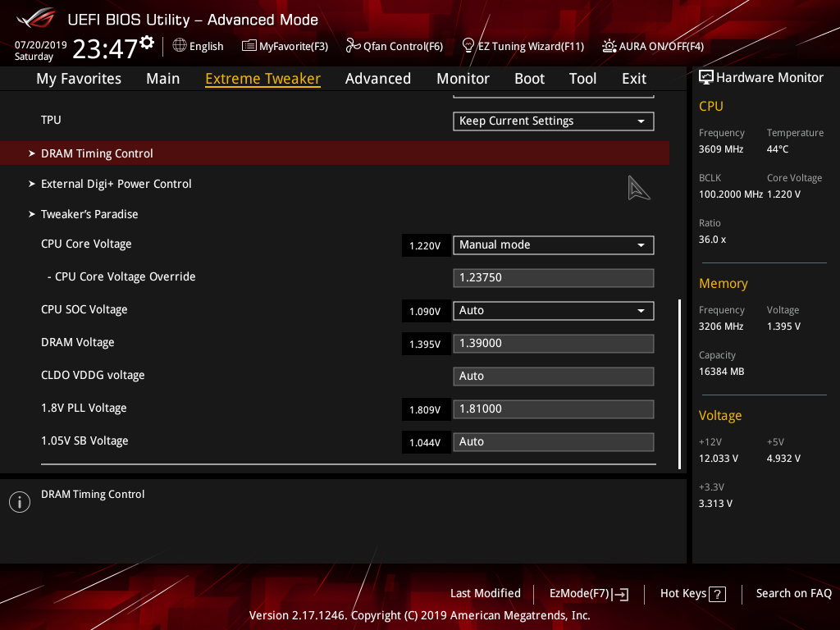Click the EZ Tuning Wizard bulb icon
Image resolution: width=840 pixels, height=630 pixels.
click(x=468, y=46)
